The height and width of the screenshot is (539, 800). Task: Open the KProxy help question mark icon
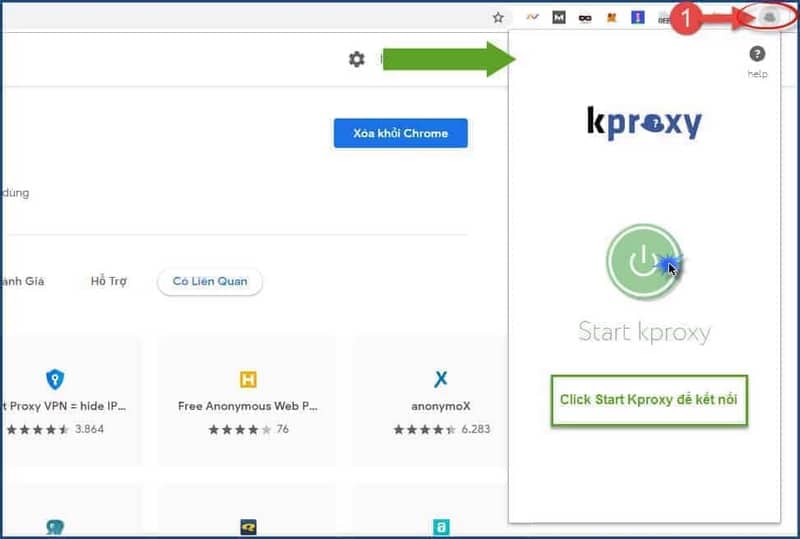(x=757, y=54)
